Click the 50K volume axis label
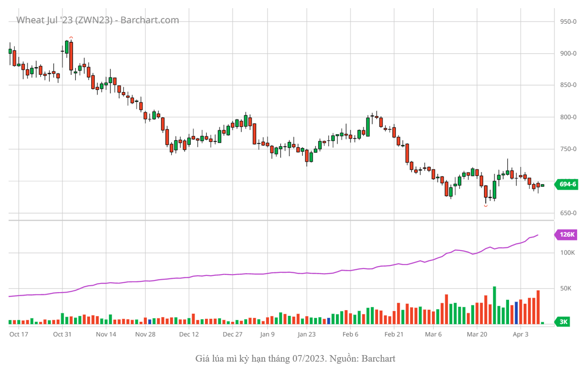Image resolution: width=588 pixels, height=369 pixels. pos(566,288)
